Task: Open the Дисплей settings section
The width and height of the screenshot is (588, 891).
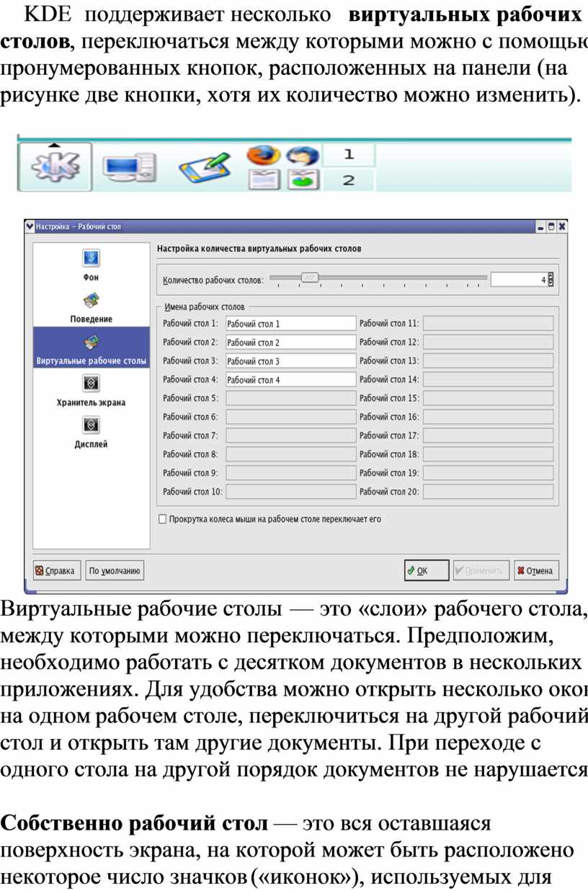Action: coord(91,425)
